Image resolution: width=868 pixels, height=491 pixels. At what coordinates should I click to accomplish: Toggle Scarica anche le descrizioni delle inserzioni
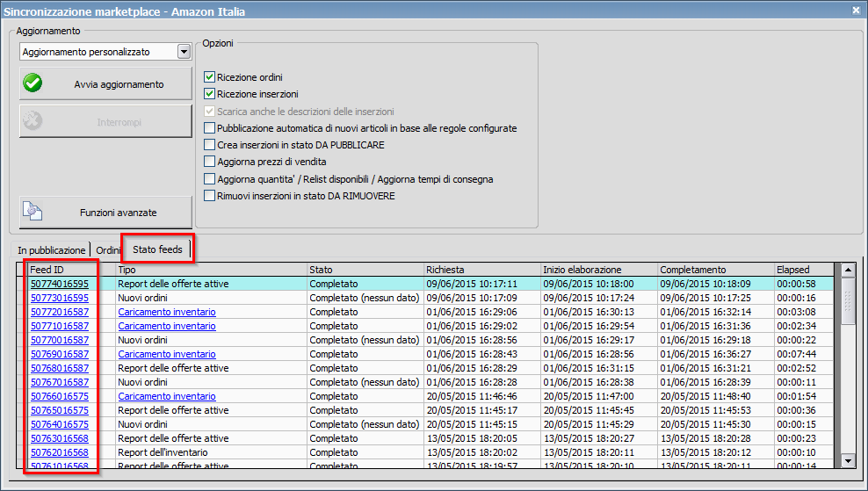[x=209, y=112]
